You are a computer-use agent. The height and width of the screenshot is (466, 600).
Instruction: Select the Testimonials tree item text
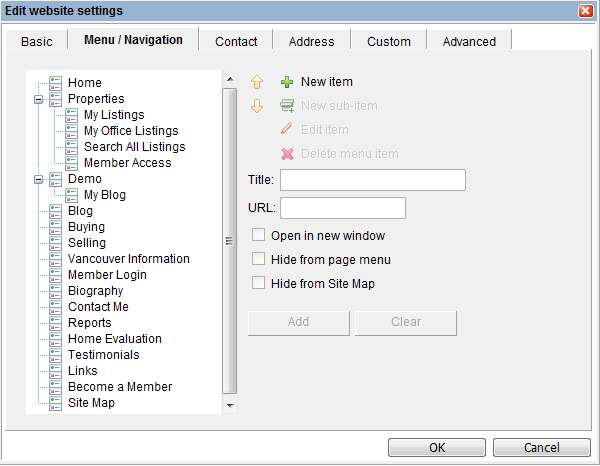point(104,355)
